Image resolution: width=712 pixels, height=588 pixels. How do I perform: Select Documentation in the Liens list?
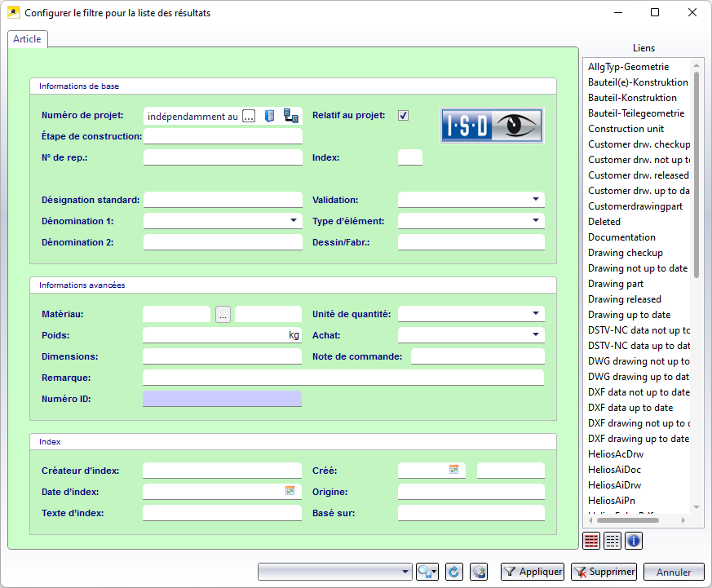[621, 237]
